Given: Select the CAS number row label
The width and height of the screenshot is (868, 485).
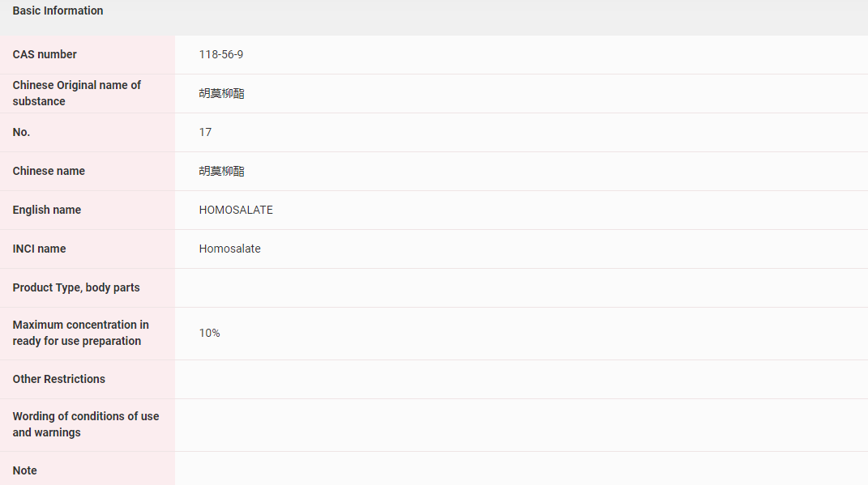Looking at the screenshot, I should (x=45, y=55).
